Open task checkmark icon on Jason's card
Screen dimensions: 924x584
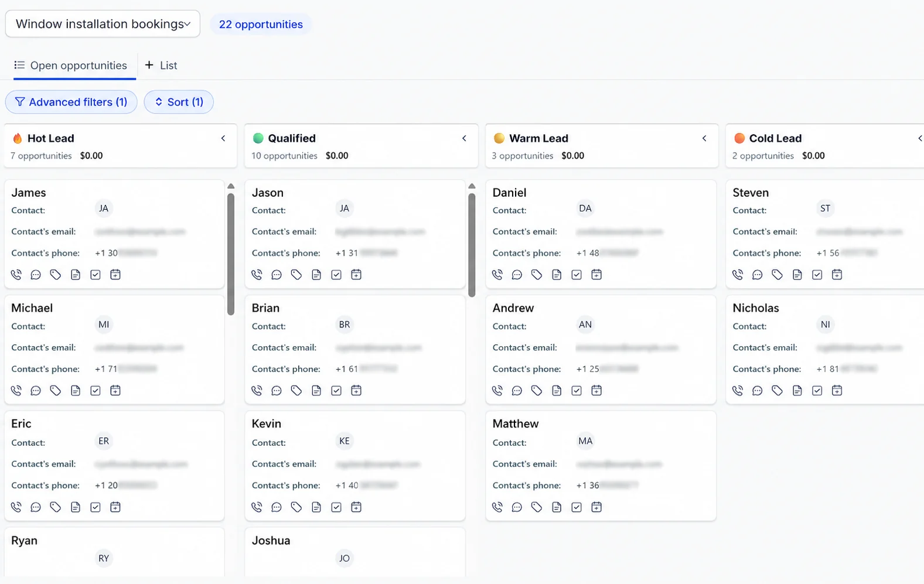(336, 275)
